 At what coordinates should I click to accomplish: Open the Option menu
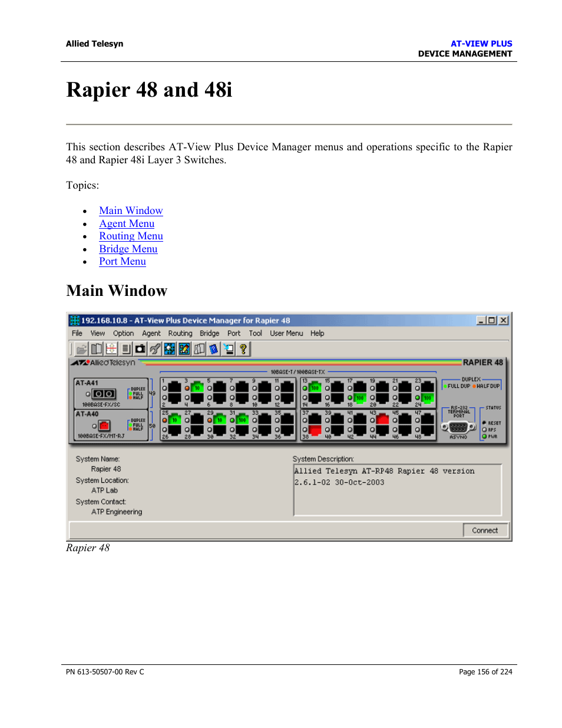(124, 333)
